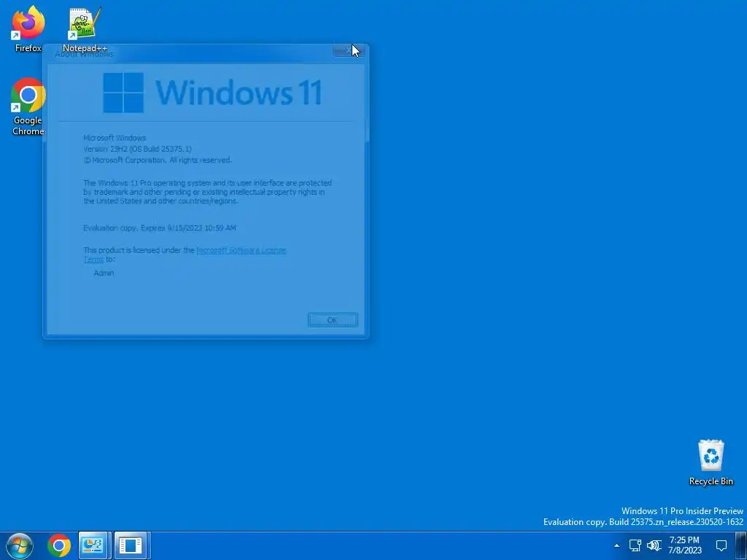Select the Google Chrome desktop icon
The image size is (747, 560).
[28, 106]
